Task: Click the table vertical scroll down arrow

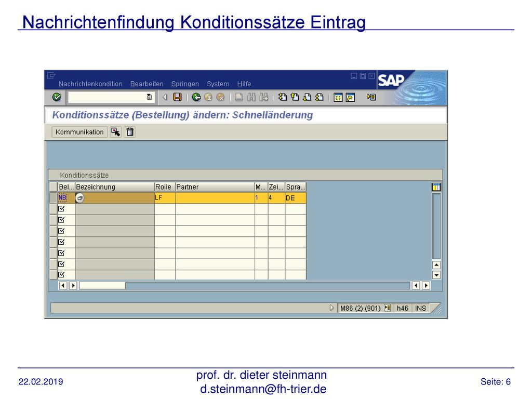Action: coord(436,275)
